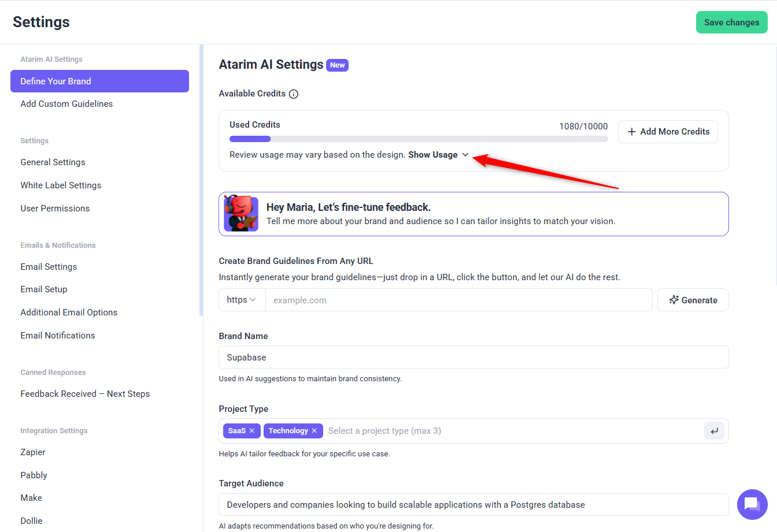The width and height of the screenshot is (777, 532).
Task: Click the Brand Name text field
Action: (473, 358)
